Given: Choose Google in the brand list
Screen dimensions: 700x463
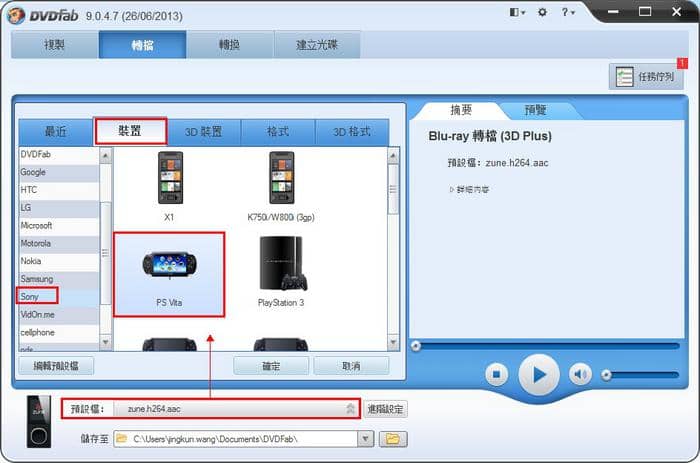Looking at the screenshot, I should 59,172.
